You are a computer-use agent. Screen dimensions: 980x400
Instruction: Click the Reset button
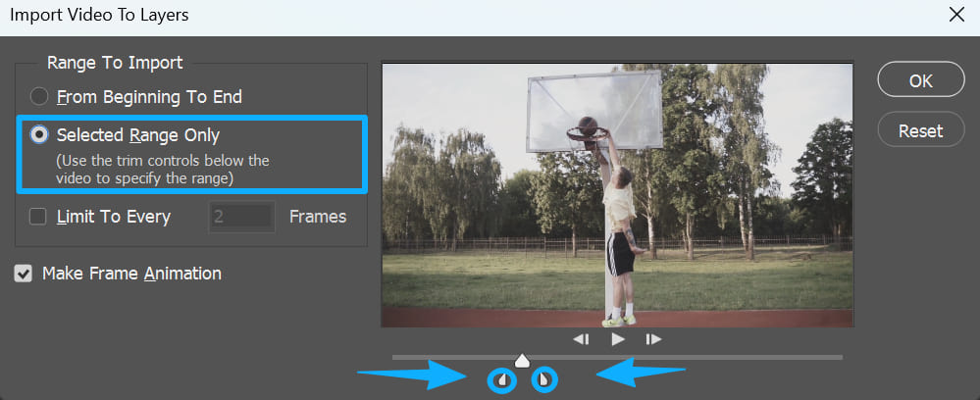click(920, 130)
